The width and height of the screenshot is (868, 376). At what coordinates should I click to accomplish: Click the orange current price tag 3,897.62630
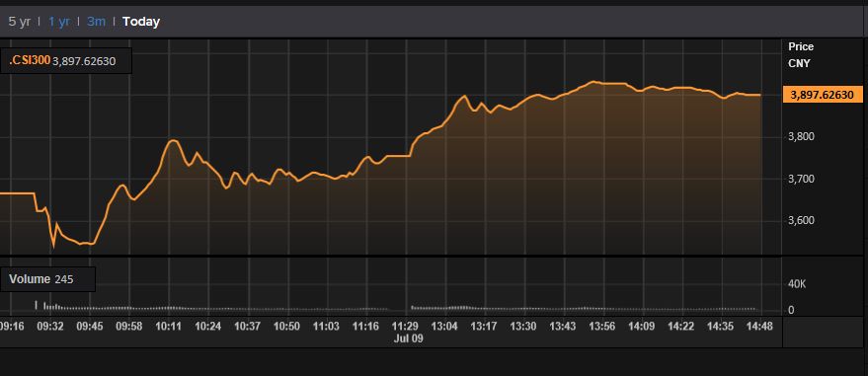tap(823, 95)
